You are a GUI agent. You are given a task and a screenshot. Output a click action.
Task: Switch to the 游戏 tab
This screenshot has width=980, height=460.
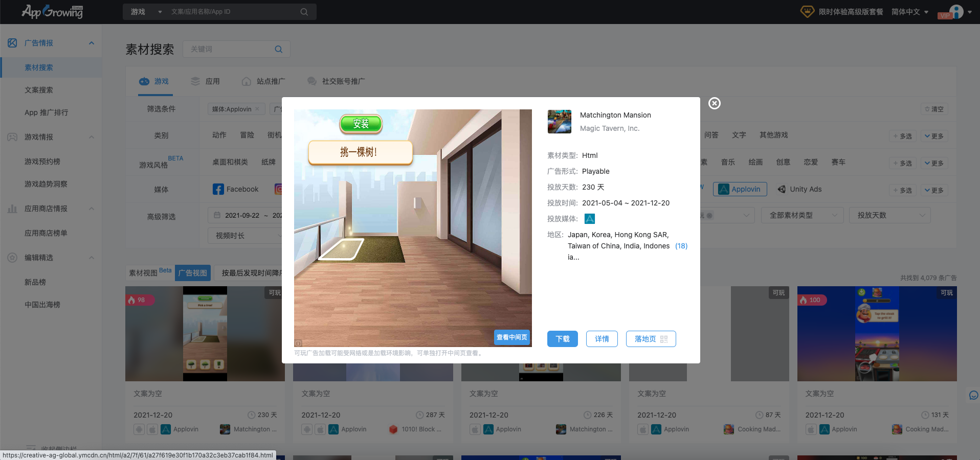[x=155, y=81]
